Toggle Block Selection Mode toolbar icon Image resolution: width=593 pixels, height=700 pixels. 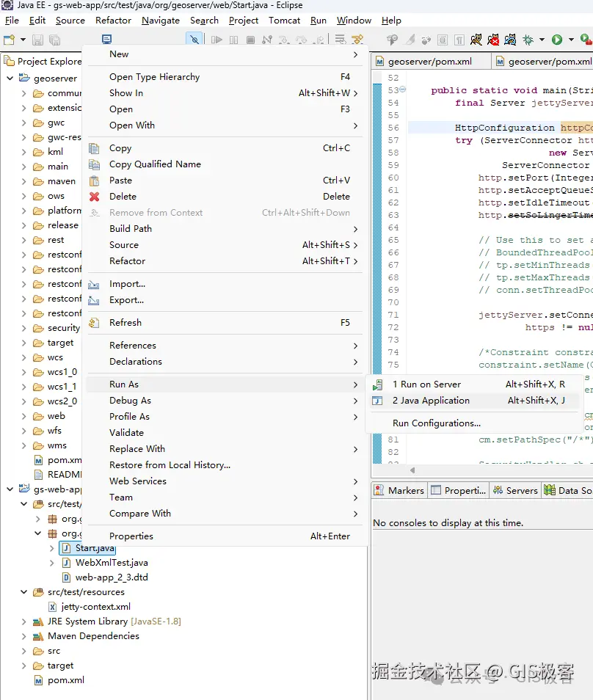point(442,40)
